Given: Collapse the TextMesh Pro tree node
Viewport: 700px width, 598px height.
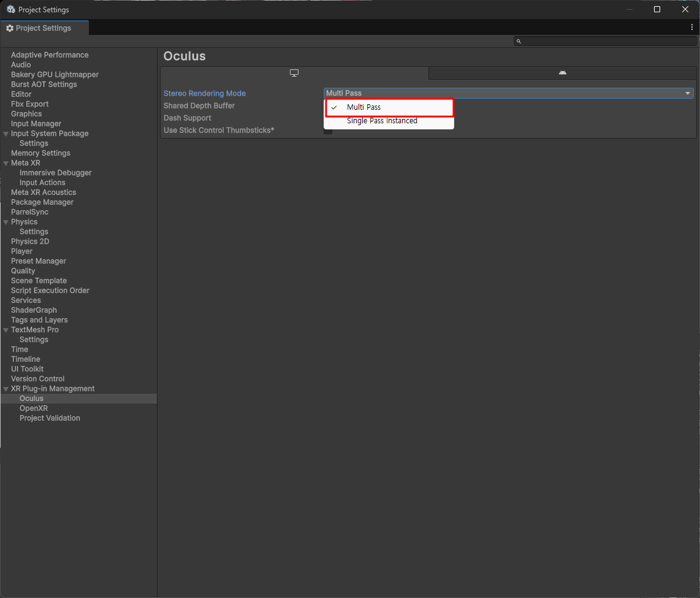Looking at the screenshot, I should pos(6,330).
